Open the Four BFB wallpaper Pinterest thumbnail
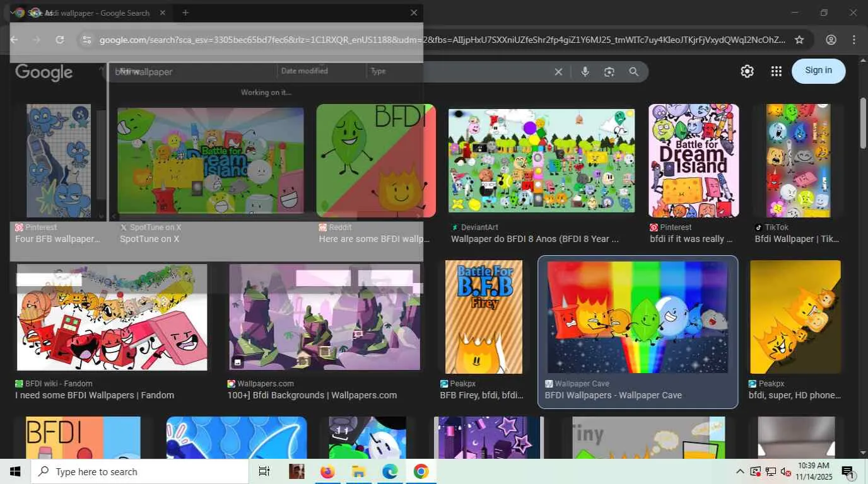 click(59, 161)
